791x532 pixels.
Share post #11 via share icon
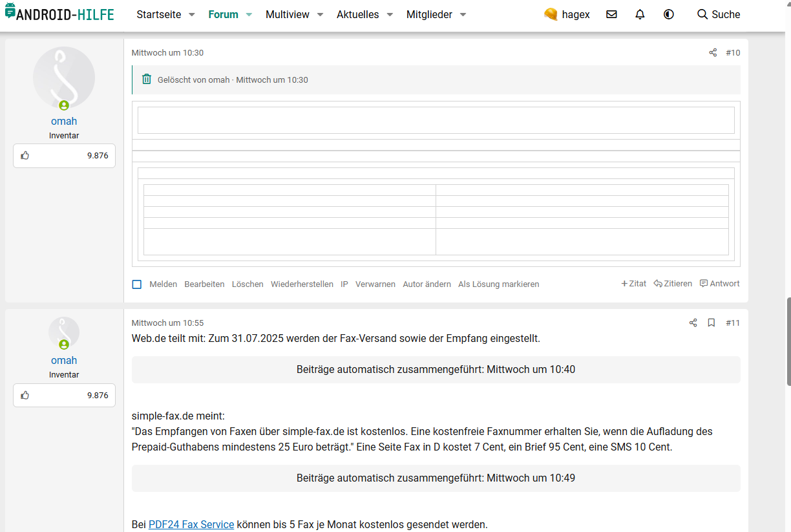(693, 323)
